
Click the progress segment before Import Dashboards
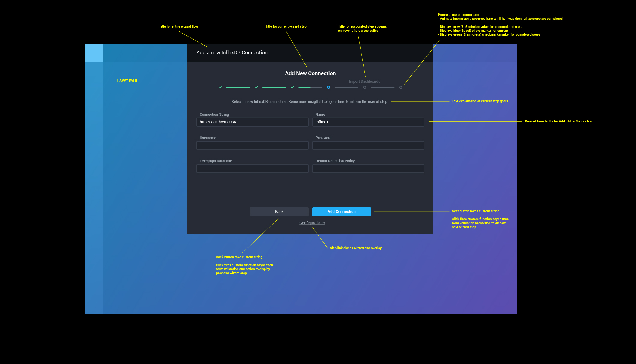point(346,87)
